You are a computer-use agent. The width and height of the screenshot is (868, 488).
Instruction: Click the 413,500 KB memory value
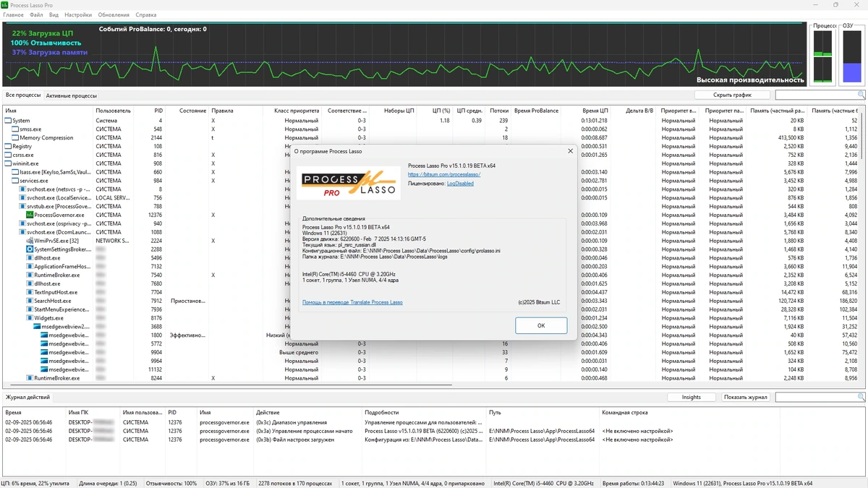(789, 138)
